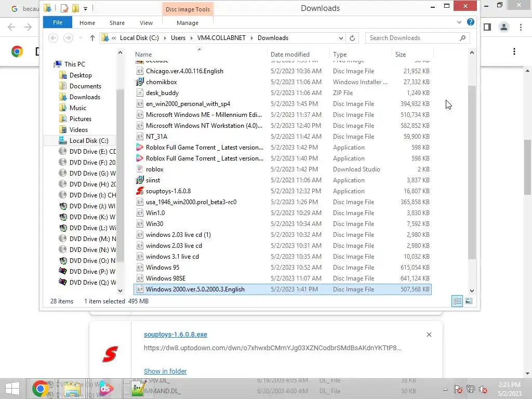Click the search magnifier icon
This screenshot has width=532, height=399.
[x=463, y=38]
